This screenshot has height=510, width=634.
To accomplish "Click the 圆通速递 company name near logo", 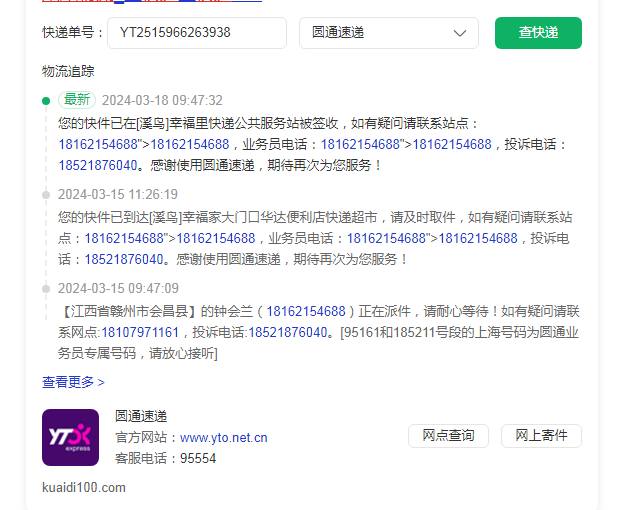I will pyautogui.click(x=141, y=416).
